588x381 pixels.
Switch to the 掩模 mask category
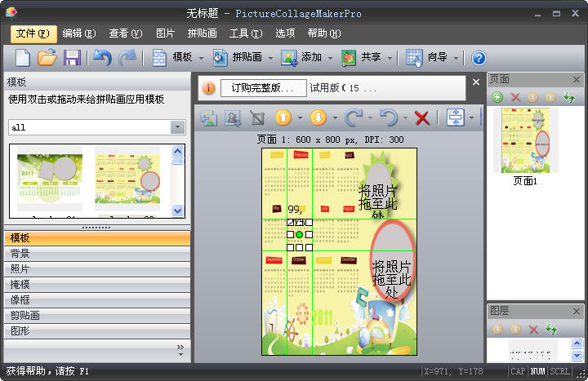click(x=97, y=285)
